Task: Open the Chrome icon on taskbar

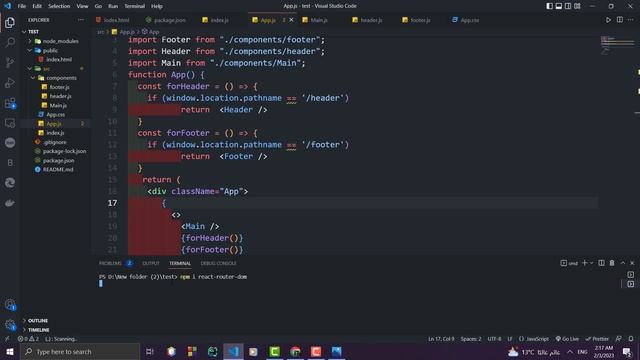Action: [296, 351]
